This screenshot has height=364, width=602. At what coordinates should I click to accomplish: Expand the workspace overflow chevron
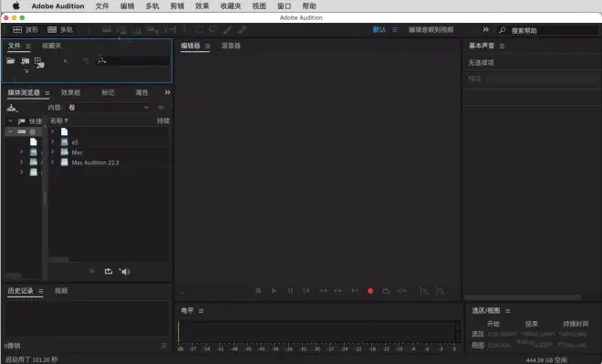(485, 29)
